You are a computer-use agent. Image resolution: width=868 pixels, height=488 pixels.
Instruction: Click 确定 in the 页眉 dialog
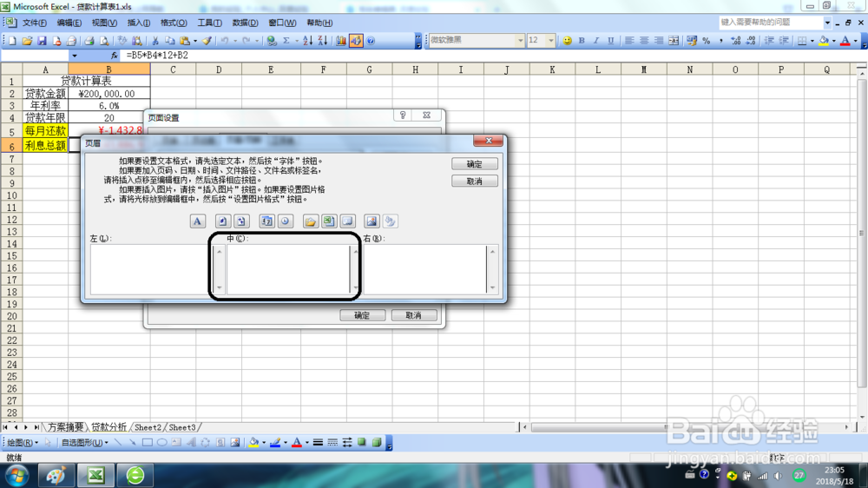click(x=475, y=164)
